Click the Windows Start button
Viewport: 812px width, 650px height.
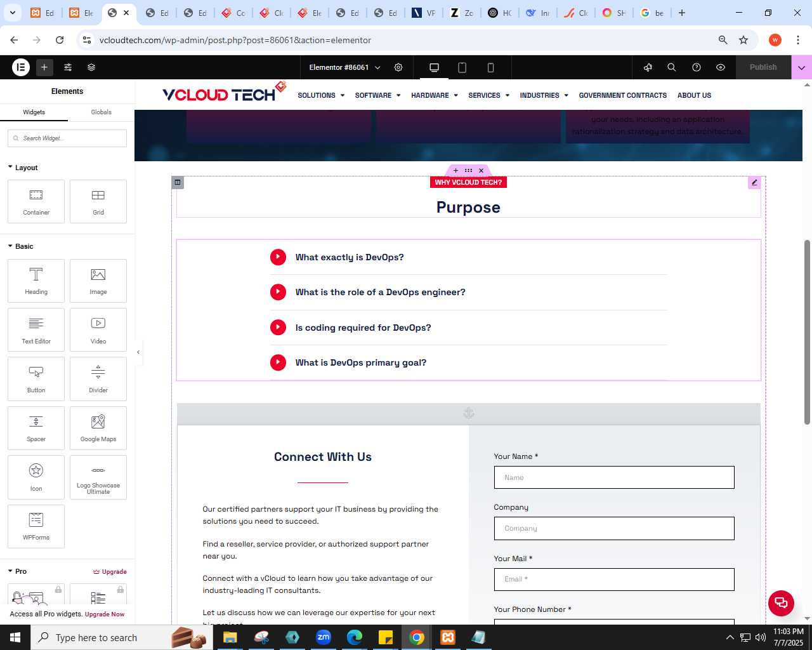15,637
